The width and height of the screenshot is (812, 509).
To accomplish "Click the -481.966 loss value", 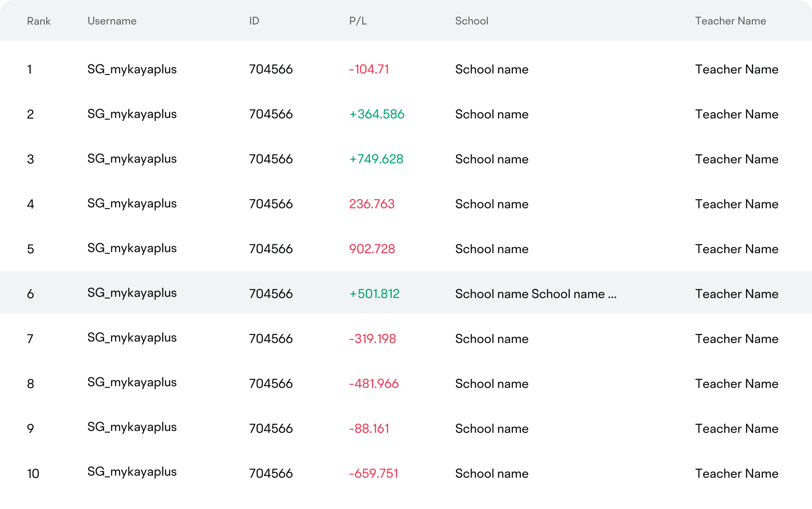I will (x=374, y=384).
